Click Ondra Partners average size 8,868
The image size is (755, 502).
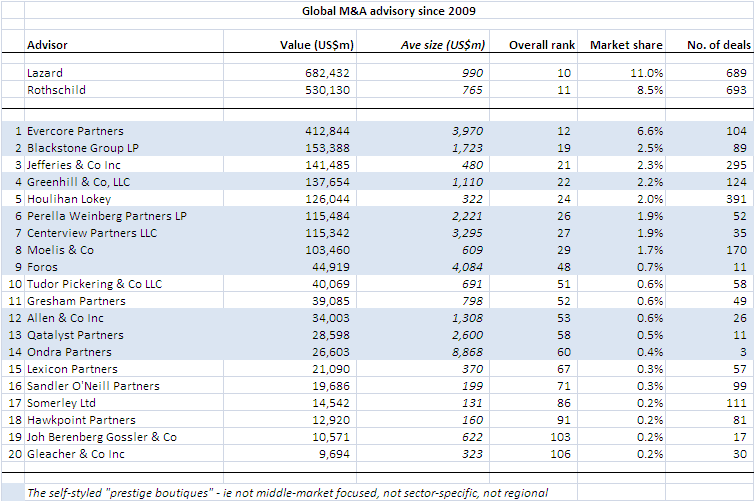click(466, 353)
